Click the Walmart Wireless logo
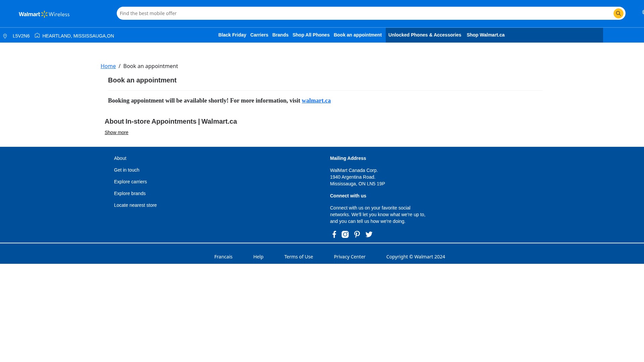The image size is (644, 362). coord(44,14)
